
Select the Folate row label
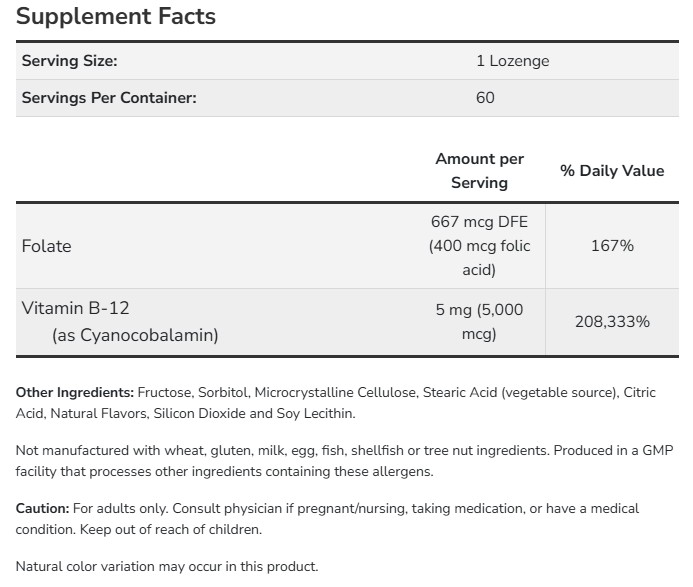point(46,246)
